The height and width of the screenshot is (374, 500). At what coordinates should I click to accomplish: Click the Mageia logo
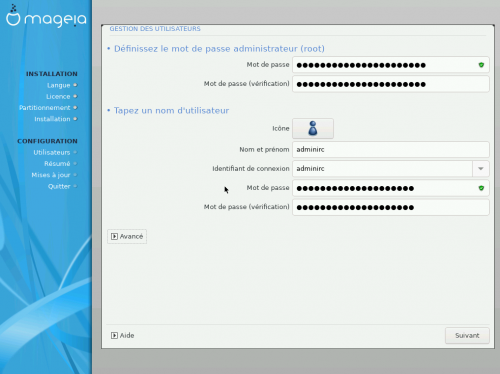point(46,16)
